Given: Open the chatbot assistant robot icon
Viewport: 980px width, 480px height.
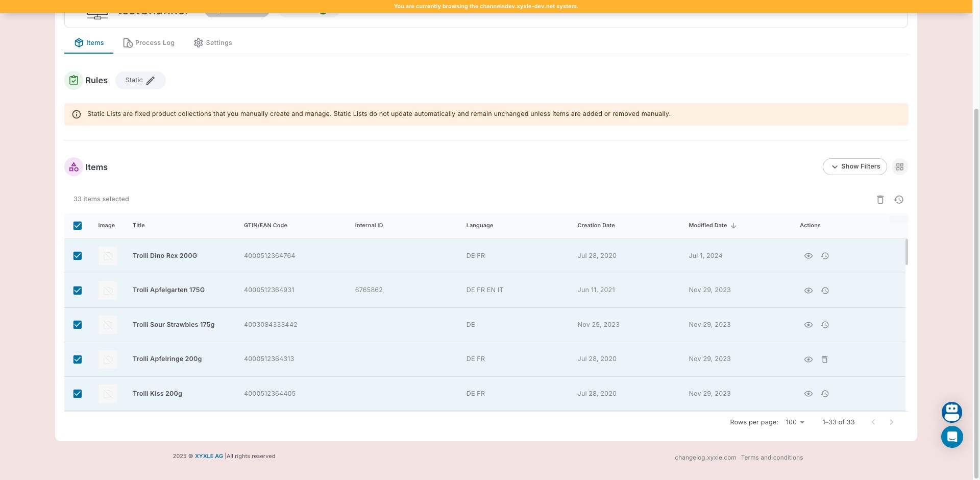Looking at the screenshot, I should [952, 412].
